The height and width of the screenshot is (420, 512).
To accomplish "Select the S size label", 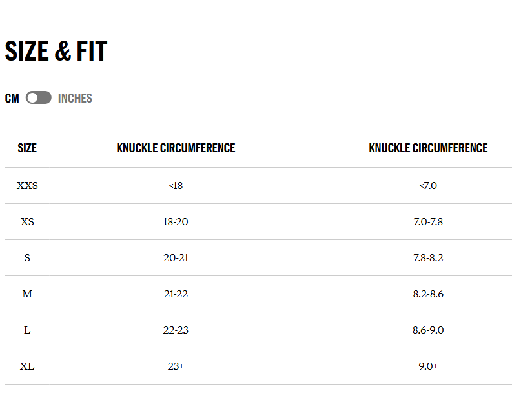I will tap(27, 258).
